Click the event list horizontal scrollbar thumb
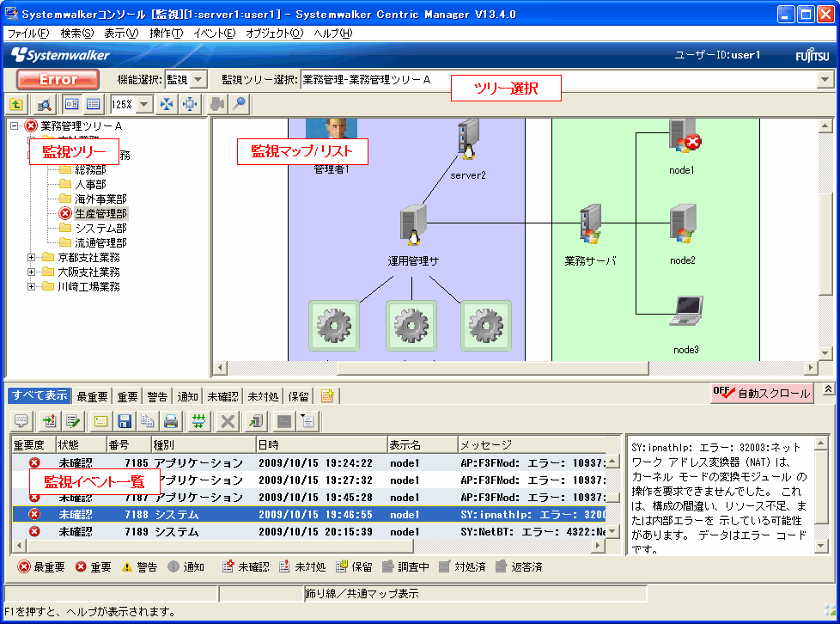Viewport: 840px width, 624px height. (220, 546)
